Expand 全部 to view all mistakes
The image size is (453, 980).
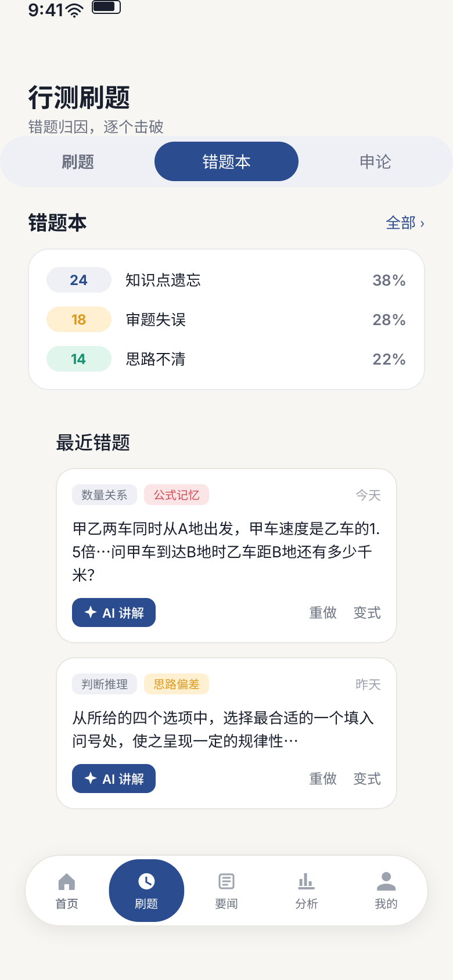[405, 223]
